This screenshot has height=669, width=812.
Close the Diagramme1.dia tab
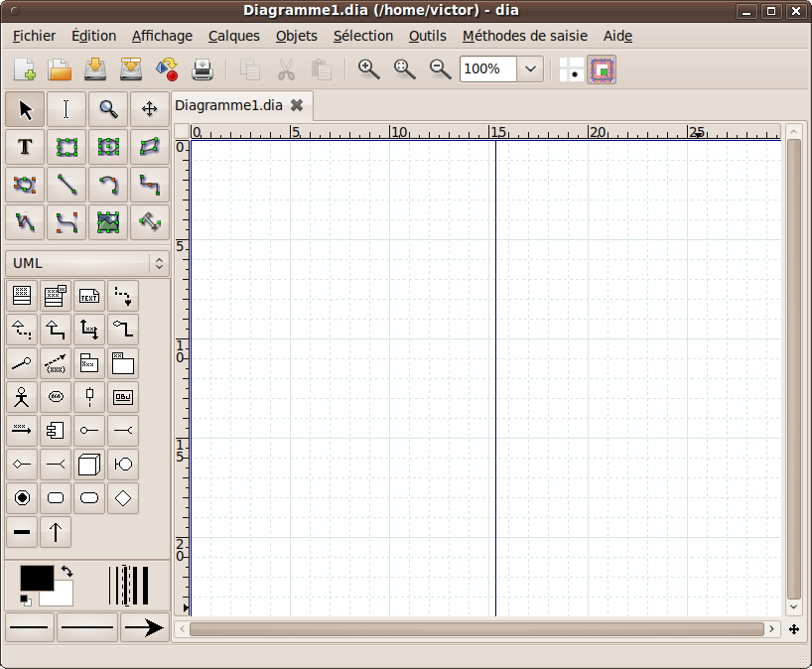tap(296, 104)
